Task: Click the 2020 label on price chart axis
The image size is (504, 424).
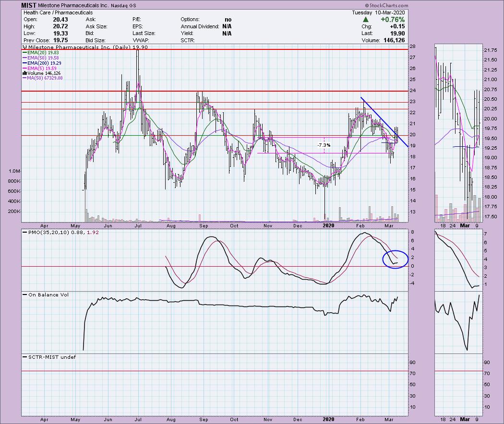Action: click(x=328, y=225)
